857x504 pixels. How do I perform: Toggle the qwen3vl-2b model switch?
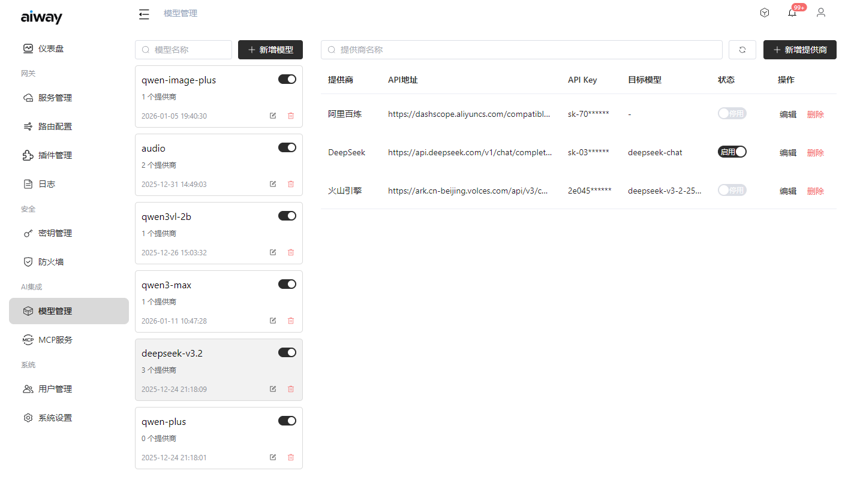287,216
